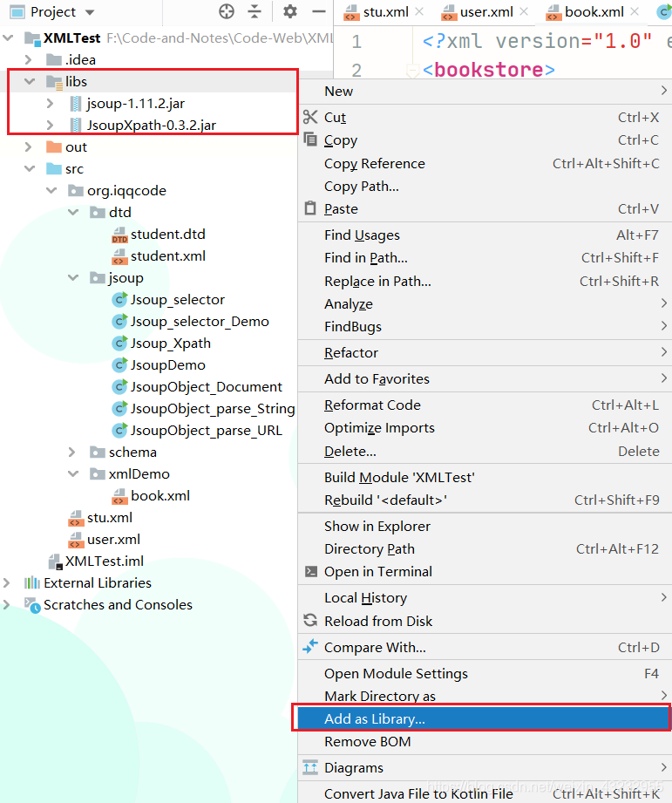Open Mark Directory as submenu
Viewport: 672px width, 803px height.
click(485, 696)
